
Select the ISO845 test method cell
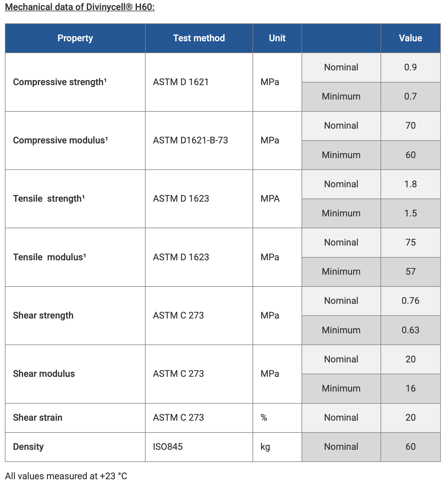[199, 447]
